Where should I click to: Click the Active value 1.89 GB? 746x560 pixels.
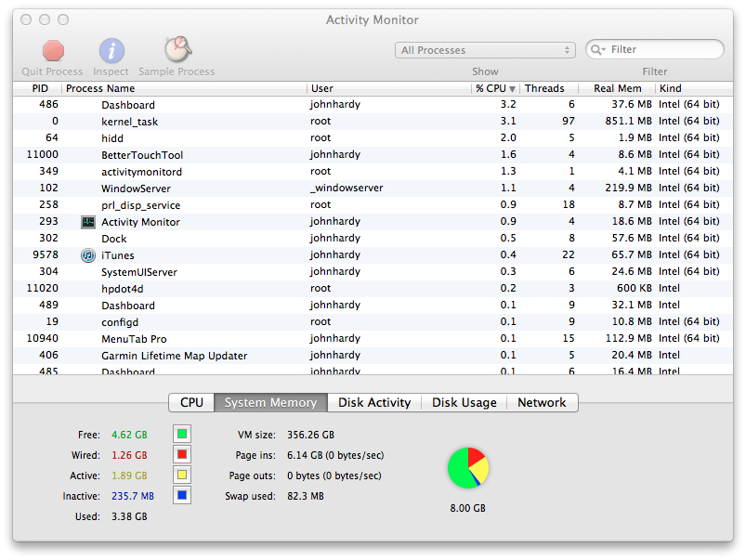129,475
